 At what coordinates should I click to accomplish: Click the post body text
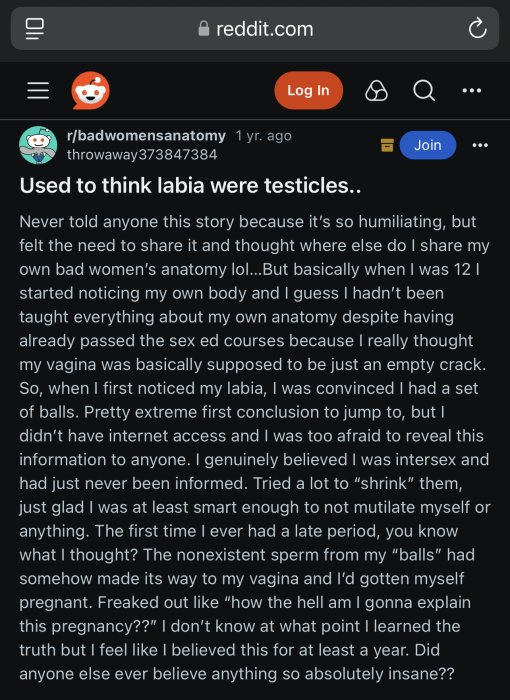click(255, 448)
